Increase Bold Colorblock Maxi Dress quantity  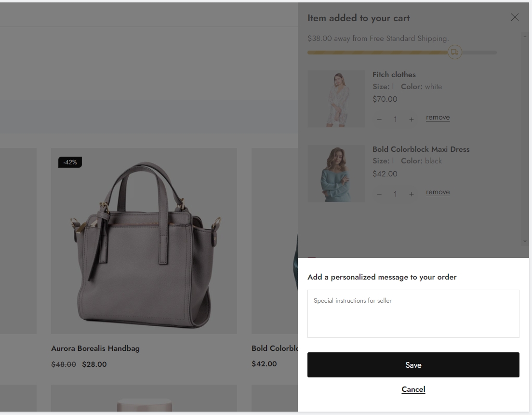(411, 194)
